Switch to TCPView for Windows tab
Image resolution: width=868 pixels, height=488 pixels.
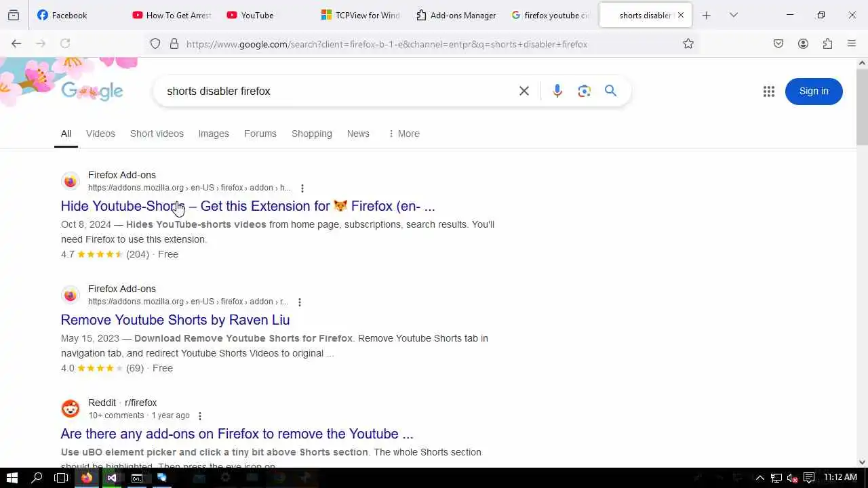tap(361, 15)
